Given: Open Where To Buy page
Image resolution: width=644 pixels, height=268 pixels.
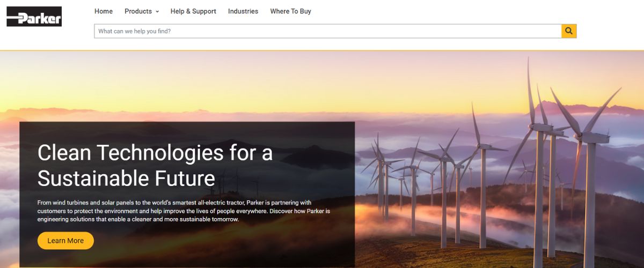Looking at the screenshot, I should tap(290, 11).
